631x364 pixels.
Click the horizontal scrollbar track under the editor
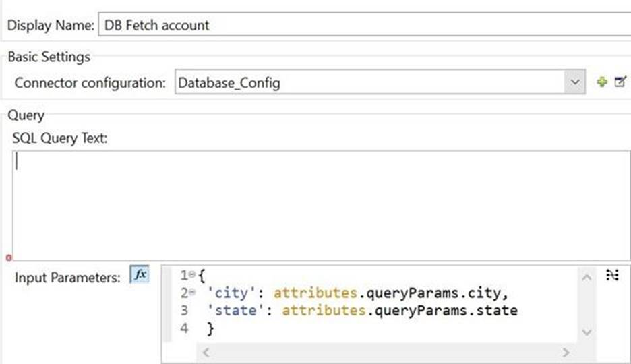point(386,353)
